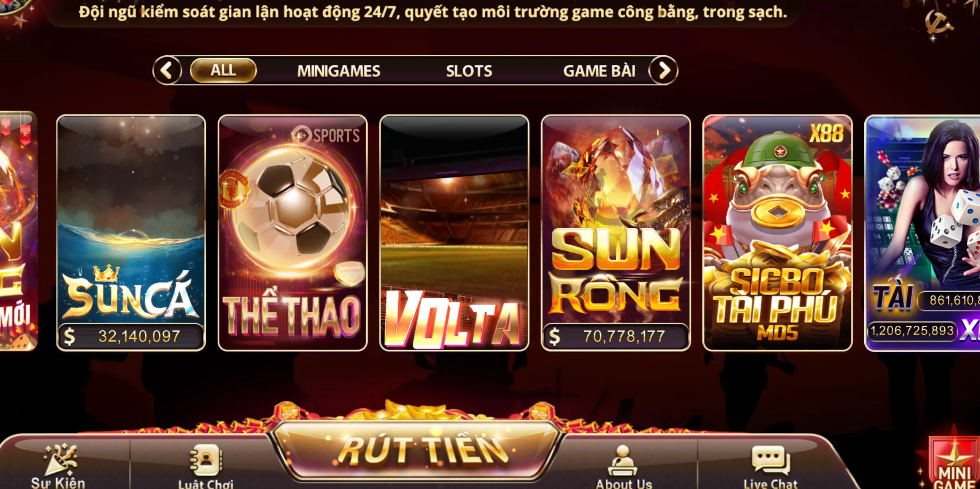This screenshot has height=489, width=980.
Task: Open the Volta football game card
Action: pyautogui.click(x=454, y=233)
